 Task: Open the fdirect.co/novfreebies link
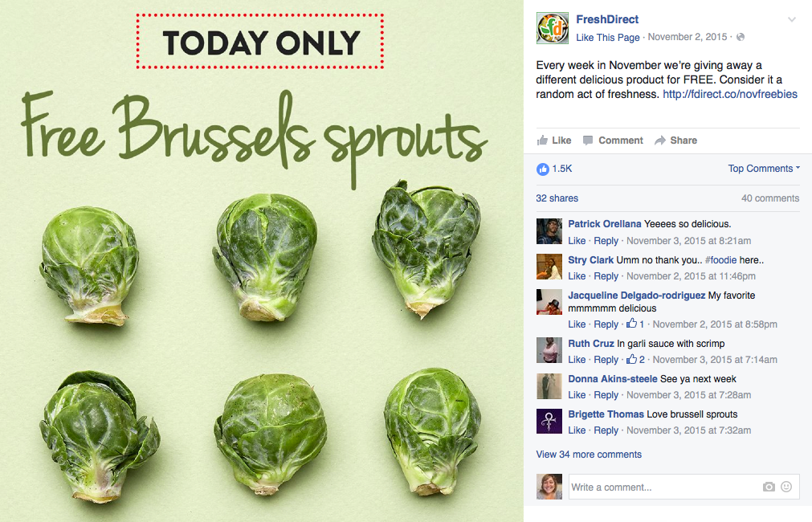[729, 95]
